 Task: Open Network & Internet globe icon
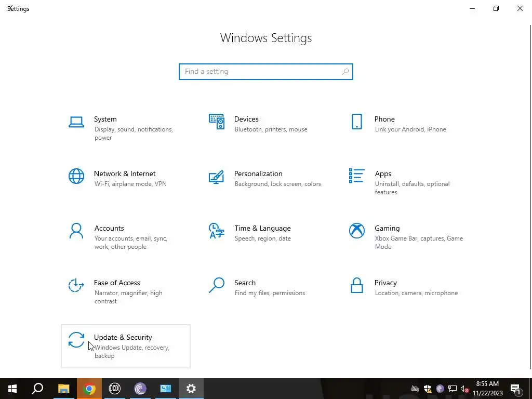[x=76, y=176]
